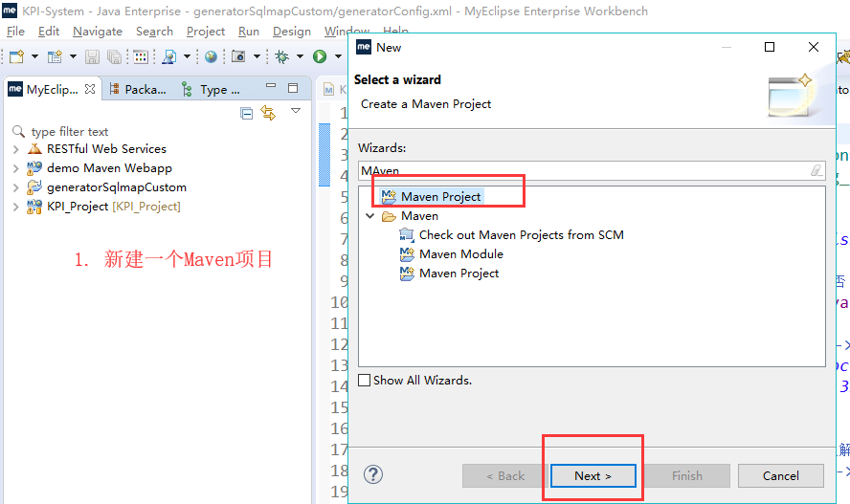850x504 pixels.
Task: Clear the wizard filter text eraser icon
Action: pos(816,170)
